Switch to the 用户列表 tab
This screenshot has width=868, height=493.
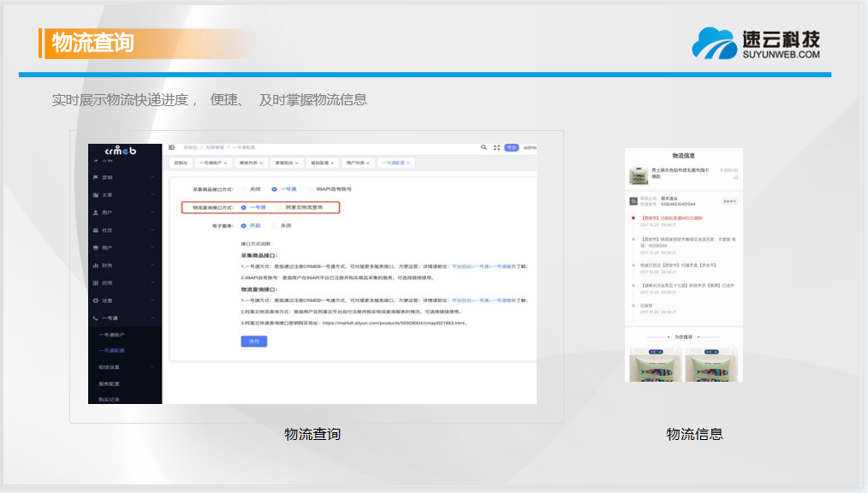tap(354, 163)
